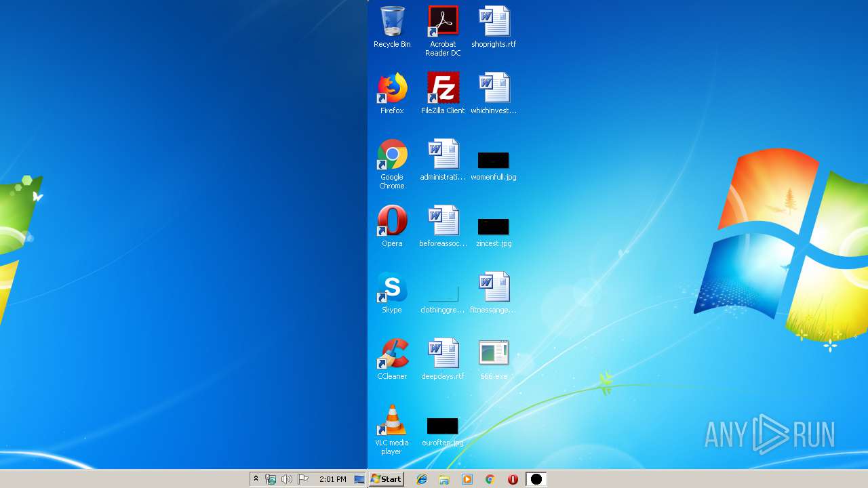Launch the Opera desktop shortcut
868x488 pixels.
(x=392, y=226)
